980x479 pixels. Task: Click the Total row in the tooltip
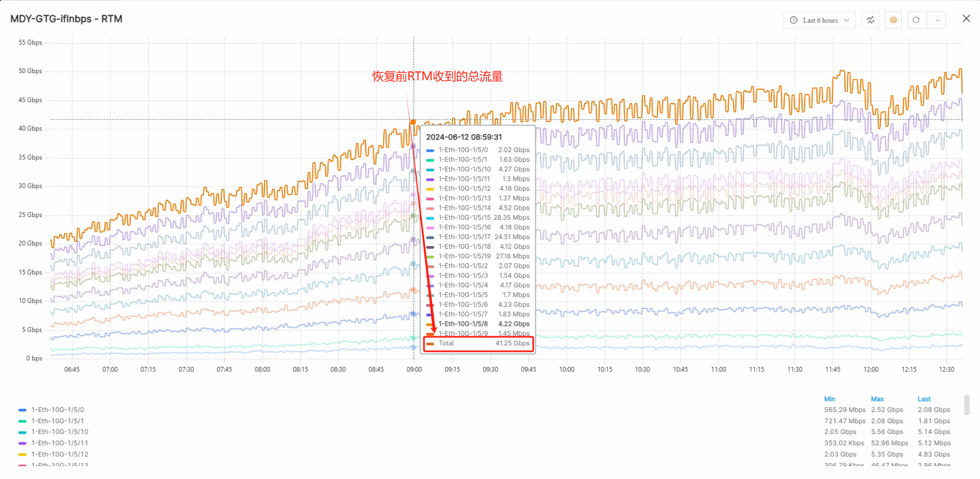pos(479,343)
